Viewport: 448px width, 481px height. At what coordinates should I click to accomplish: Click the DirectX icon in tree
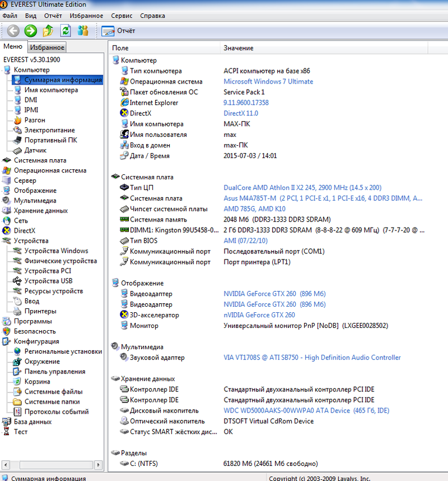(x=7, y=230)
